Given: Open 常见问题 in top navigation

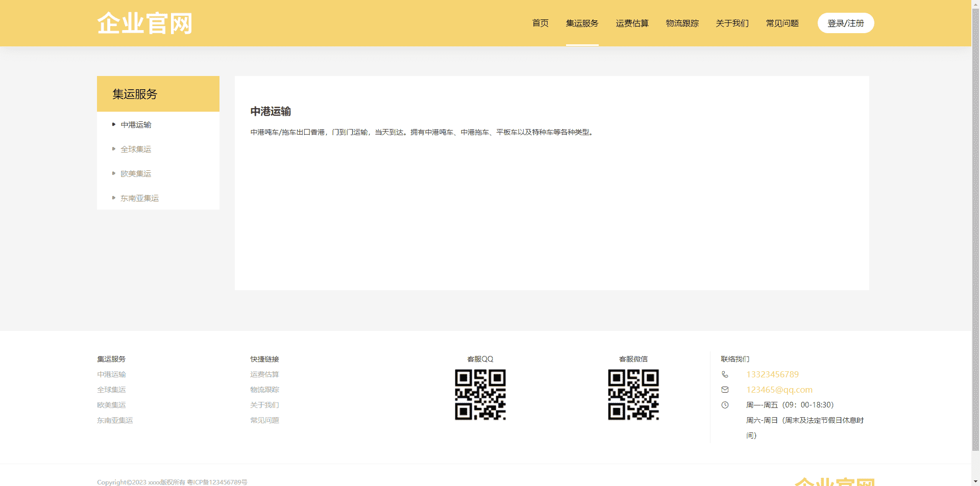Looking at the screenshot, I should pos(782,23).
